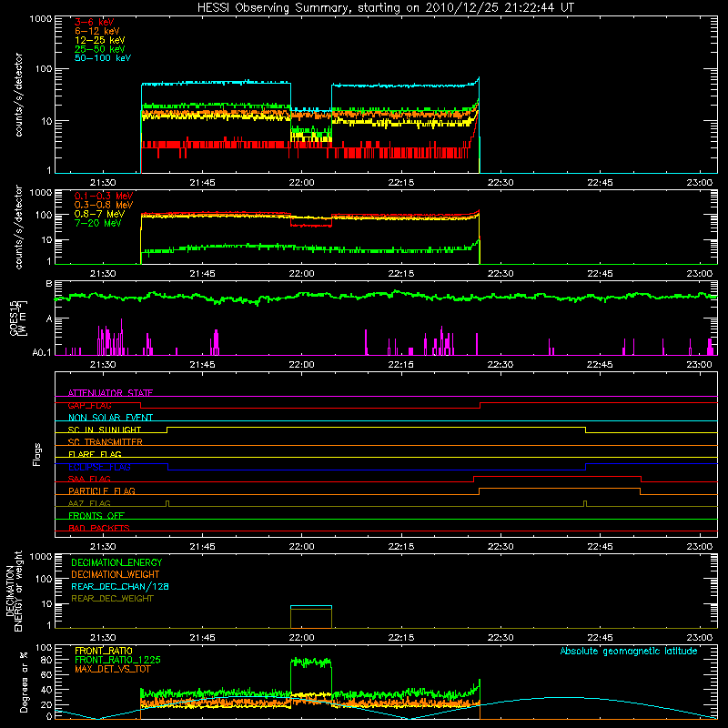Click the 'PARTICLE_FLAG' label

tap(102, 490)
